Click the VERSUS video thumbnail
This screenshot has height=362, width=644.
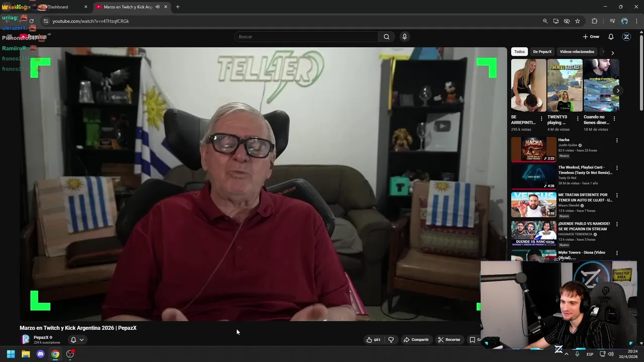(534, 204)
